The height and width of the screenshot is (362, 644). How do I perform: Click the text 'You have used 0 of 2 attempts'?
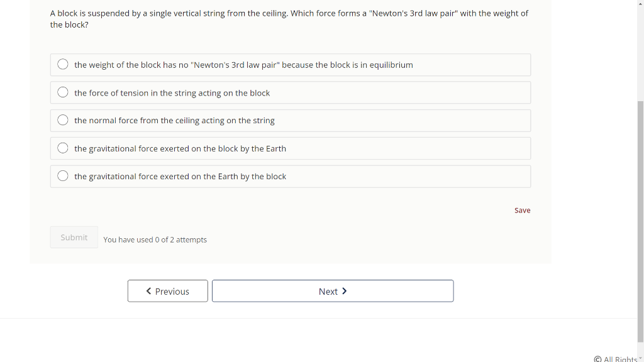pos(155,239)
